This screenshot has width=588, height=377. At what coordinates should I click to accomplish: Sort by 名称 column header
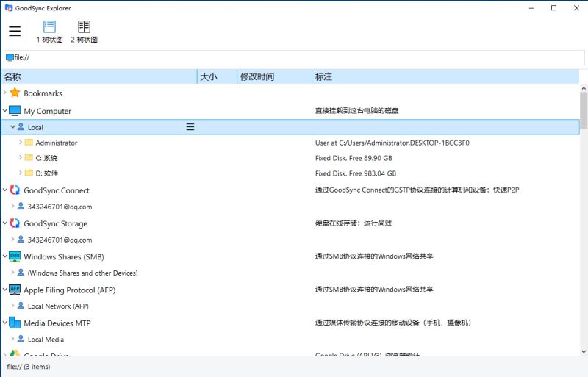pos(99,76)
